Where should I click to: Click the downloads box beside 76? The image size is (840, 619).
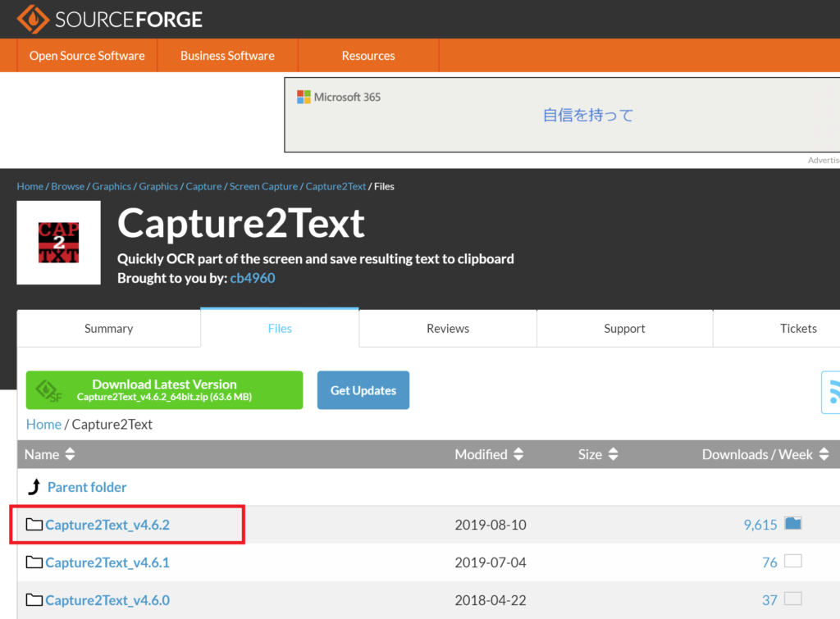pyautogui.click(x=793, y=561)
